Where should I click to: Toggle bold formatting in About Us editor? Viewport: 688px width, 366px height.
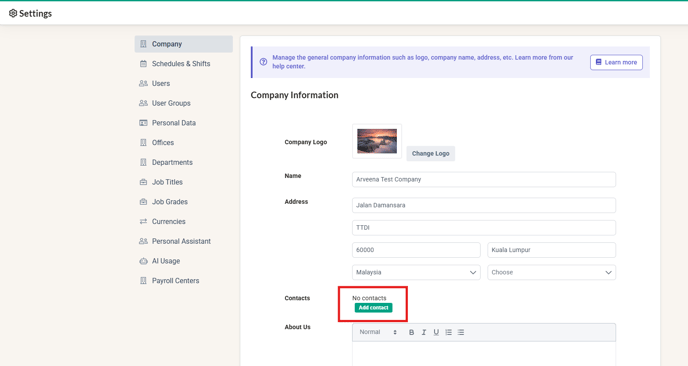[x=412, y=332]
